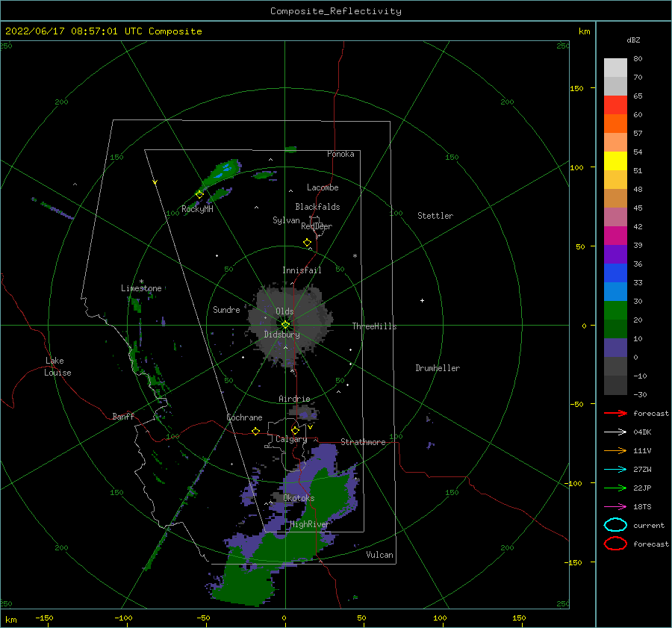Click the Didsbury town label
672x628 pixels.
point(281,335)
